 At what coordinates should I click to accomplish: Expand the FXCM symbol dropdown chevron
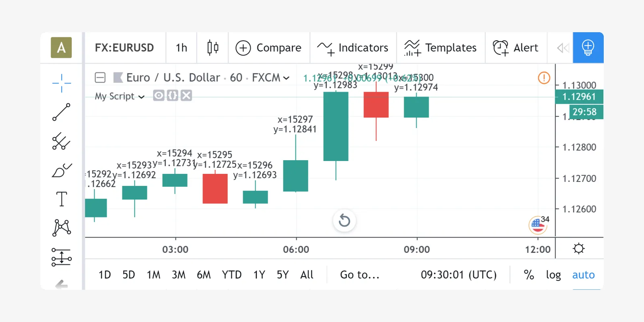(x=286, y=78)
